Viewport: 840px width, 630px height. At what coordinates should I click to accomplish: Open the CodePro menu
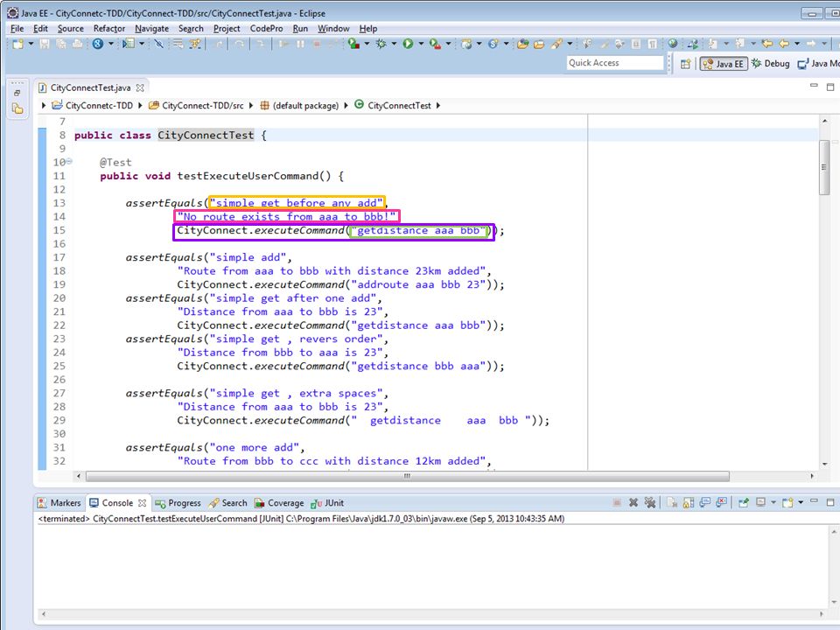tap(266, 28)
